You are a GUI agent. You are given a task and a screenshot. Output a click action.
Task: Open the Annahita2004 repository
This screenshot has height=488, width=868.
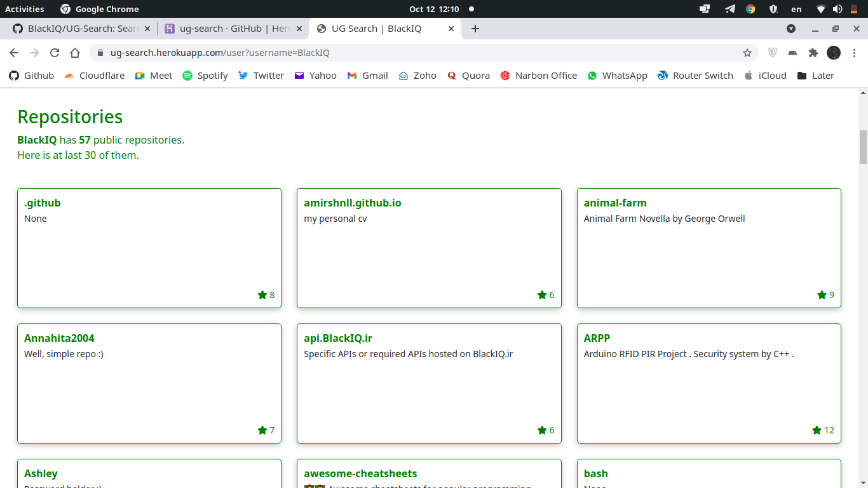click(x=59, y=339)
